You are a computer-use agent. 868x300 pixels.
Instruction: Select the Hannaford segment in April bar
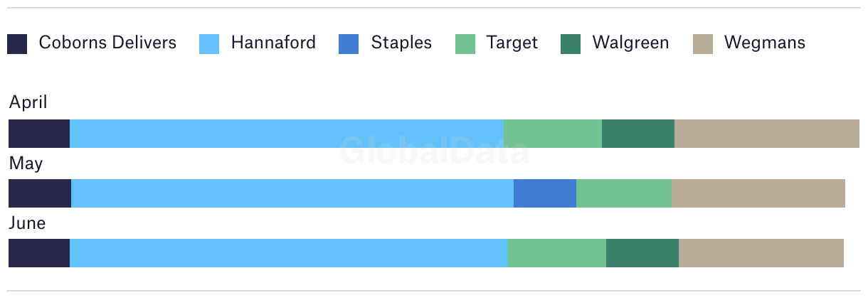(287, 134)
